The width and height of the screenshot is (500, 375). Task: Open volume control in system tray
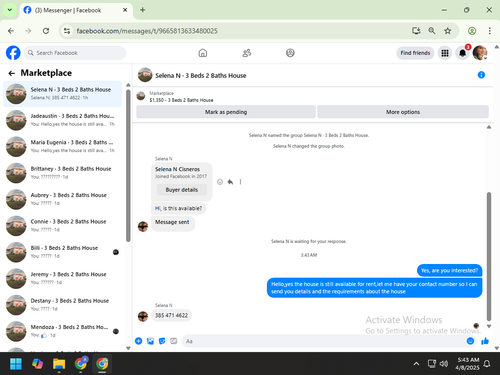444,364
